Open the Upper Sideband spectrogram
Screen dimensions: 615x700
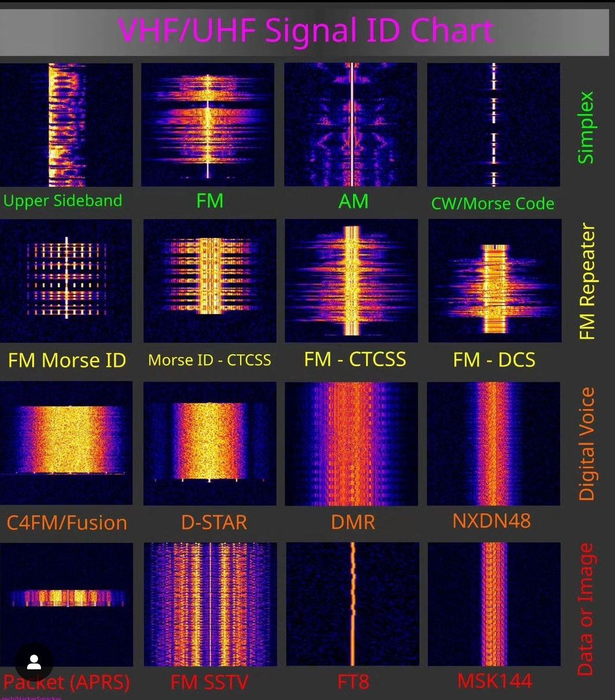coord(66,124)
